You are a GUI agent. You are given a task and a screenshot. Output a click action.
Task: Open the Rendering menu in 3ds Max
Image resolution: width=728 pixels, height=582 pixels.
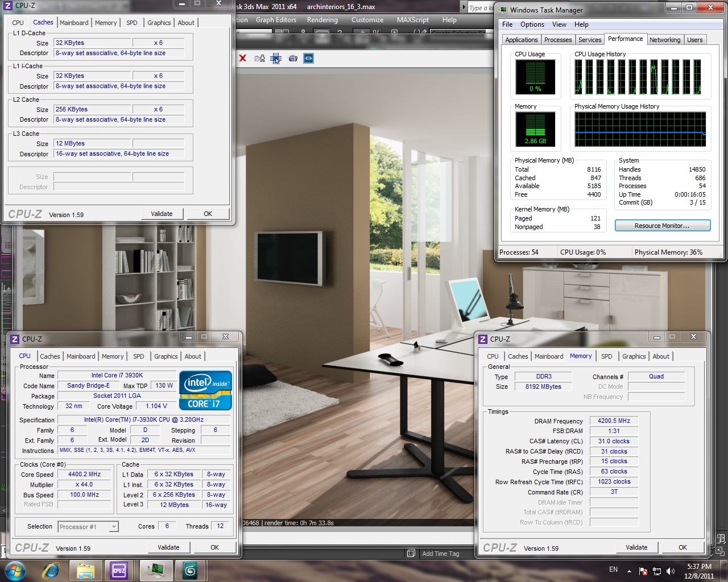click(322, 20)
